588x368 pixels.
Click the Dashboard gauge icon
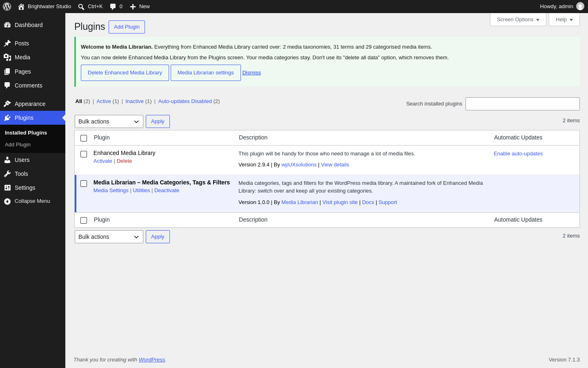click(x=7, y=25)
